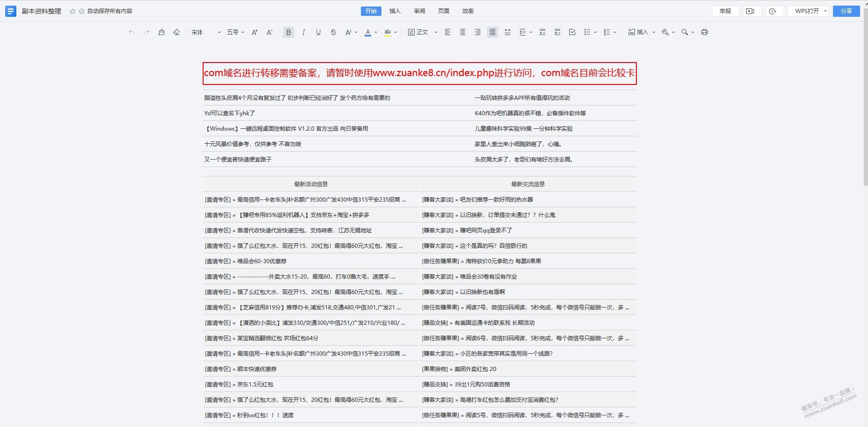This screenshot has height=427, width=868.
Task: Decrease font size with A- icon
Action: (269, 32)
